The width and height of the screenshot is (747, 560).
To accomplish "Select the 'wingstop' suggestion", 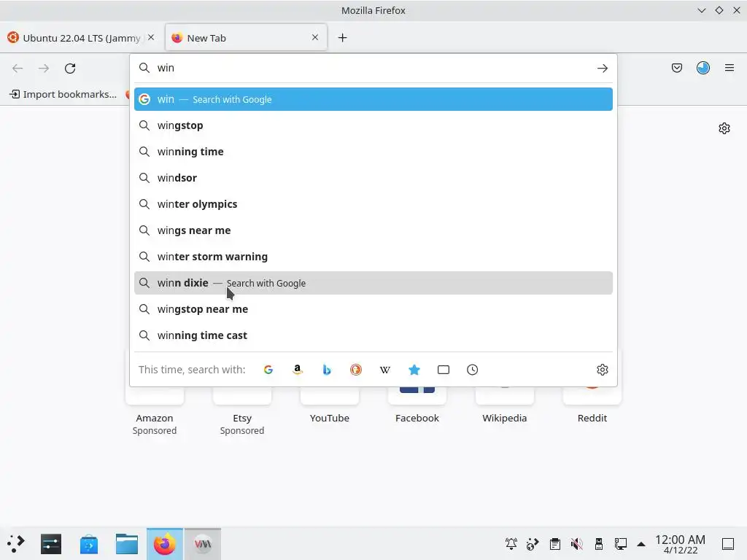I will [373, 125].
